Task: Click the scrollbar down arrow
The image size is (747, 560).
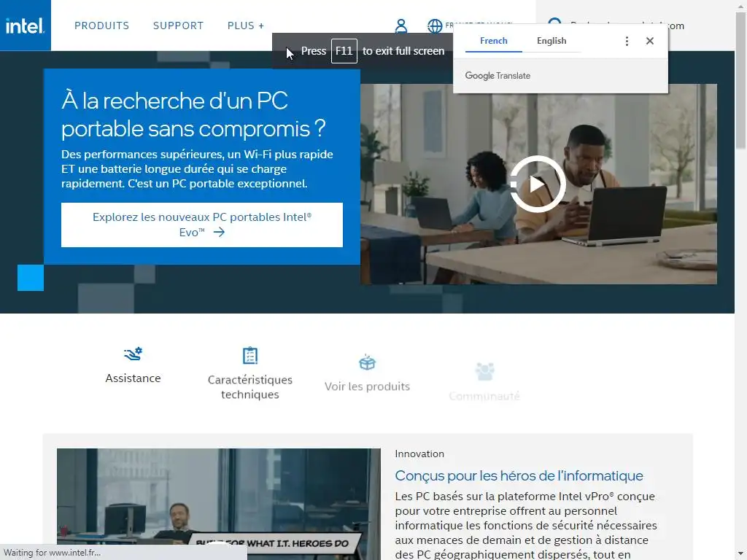Action: click(x=741, y=555)
